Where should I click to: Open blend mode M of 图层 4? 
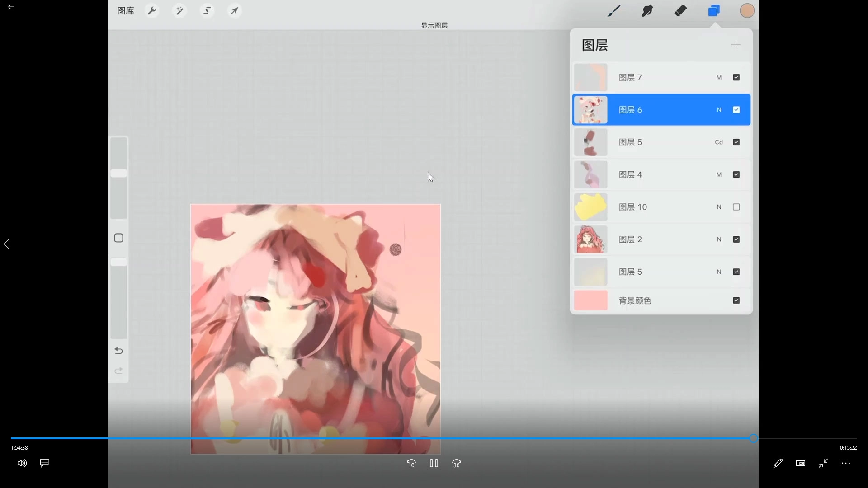[719, 175]
